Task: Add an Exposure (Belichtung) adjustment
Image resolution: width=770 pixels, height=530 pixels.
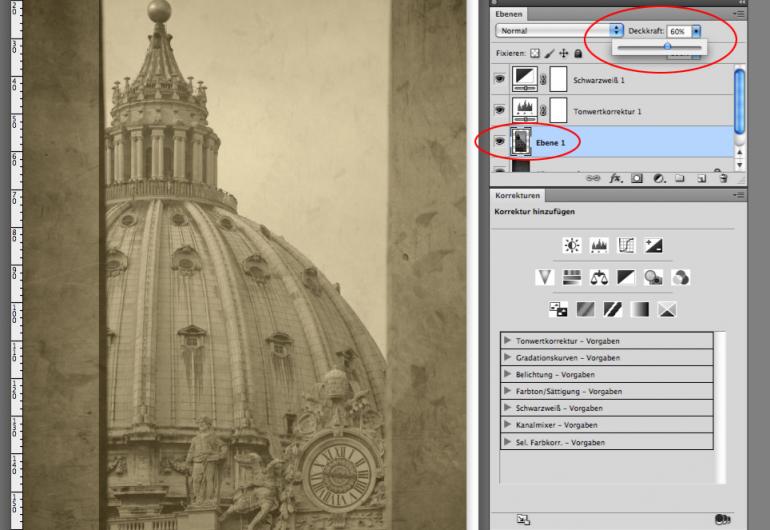Action: [x=653, y=245]
